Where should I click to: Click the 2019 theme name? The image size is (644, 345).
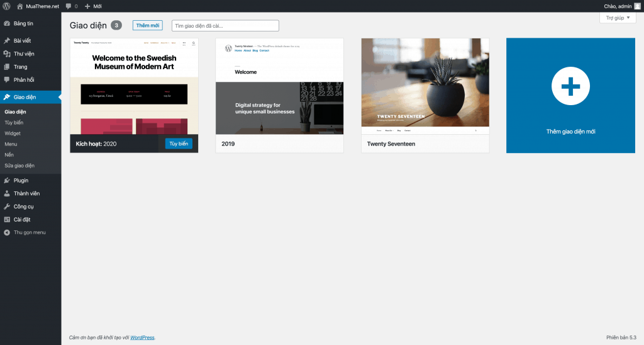tap(228, 144)
